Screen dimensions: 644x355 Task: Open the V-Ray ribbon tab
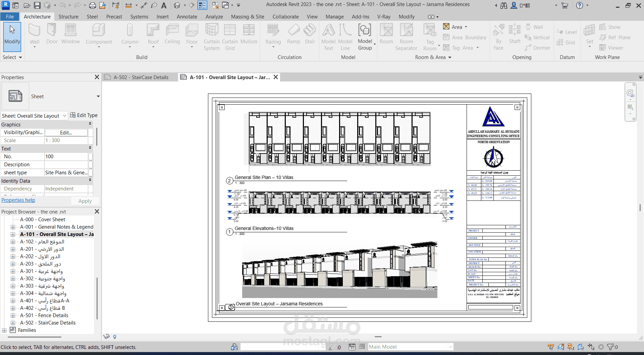tap(384, 17)
